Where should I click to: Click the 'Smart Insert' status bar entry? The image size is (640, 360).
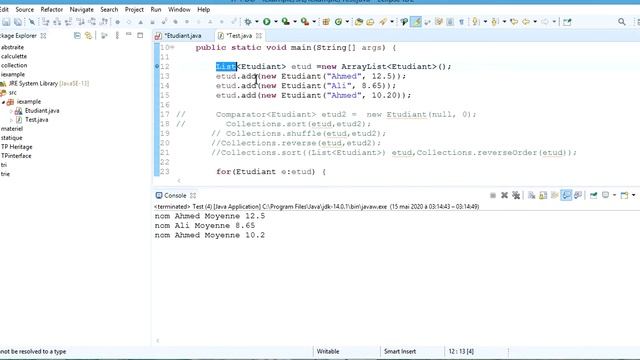coord(400,351)
